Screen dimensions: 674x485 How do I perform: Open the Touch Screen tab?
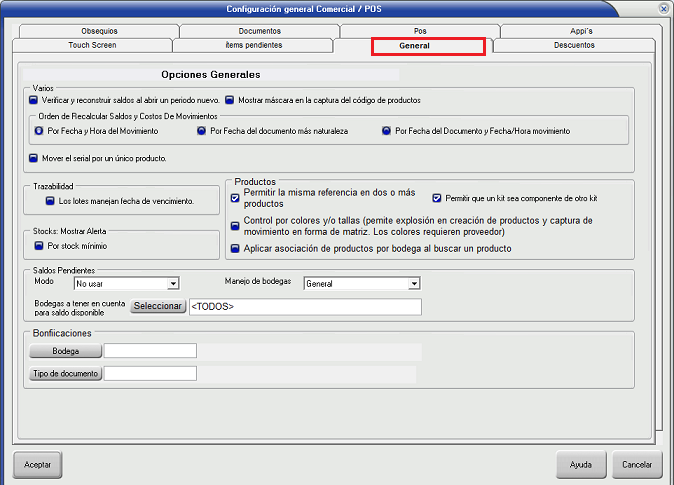(92, 45)
